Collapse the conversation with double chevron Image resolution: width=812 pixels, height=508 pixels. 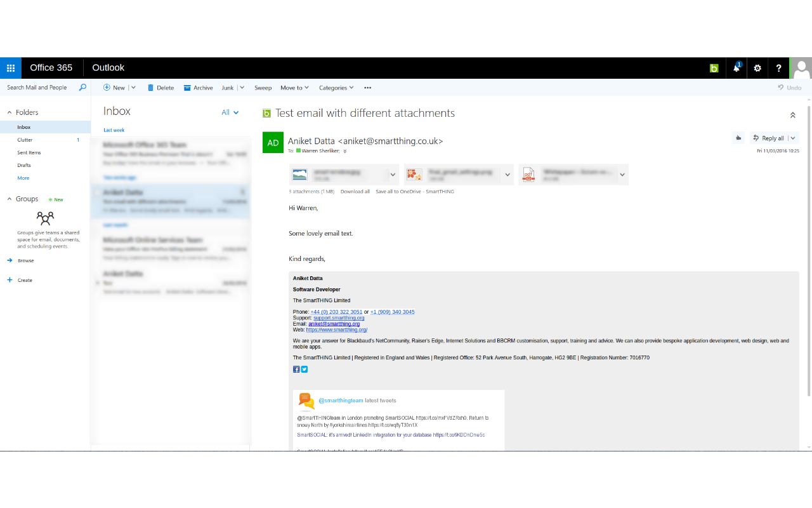pyautogui.click(x=792, y=115)
